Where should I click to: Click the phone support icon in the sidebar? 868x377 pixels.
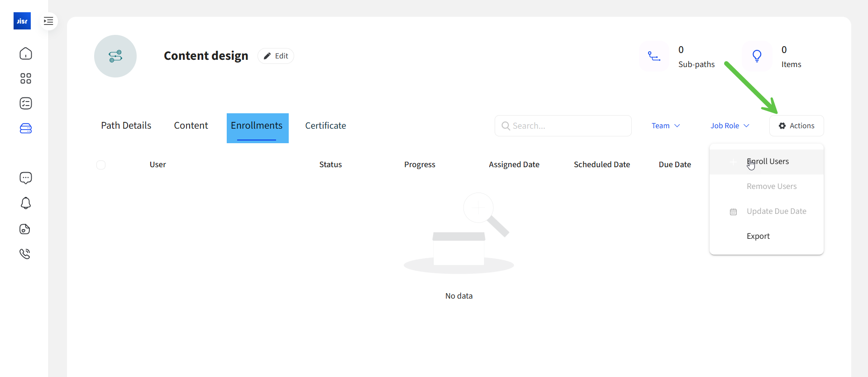tap(25, 254)
